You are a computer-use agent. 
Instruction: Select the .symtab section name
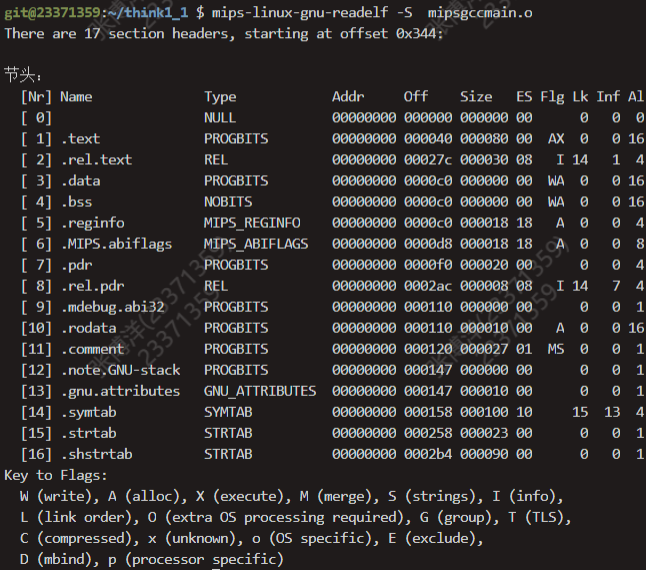click(x=88, y=412)
